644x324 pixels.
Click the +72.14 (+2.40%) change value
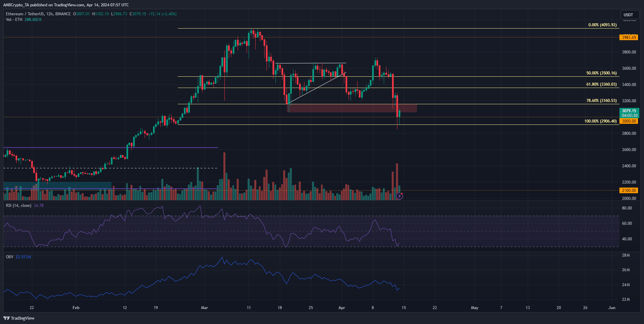coord(162,14)
